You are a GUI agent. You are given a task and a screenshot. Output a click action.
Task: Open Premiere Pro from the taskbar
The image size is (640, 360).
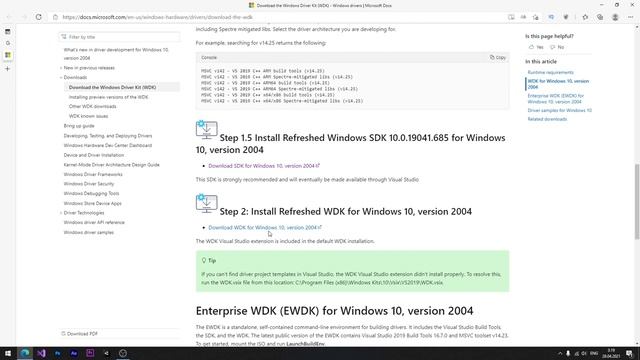(x=90, y=353)
